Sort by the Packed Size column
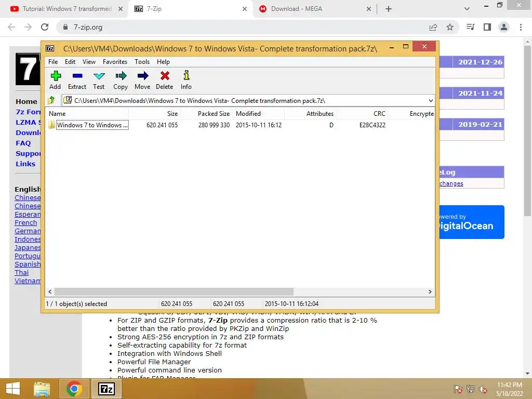Viewport: 532px width, 399px height. click(x=206, y=114)
